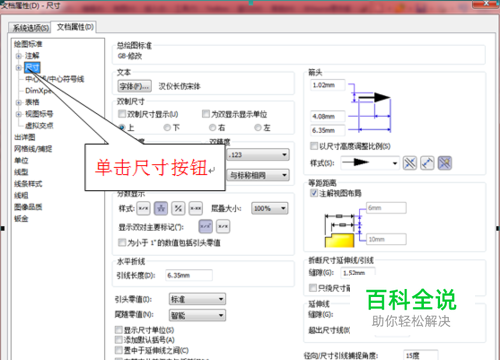Click the 字体(F)... button
The height and width of the screenshot is (360, 500).
[135, 86]
